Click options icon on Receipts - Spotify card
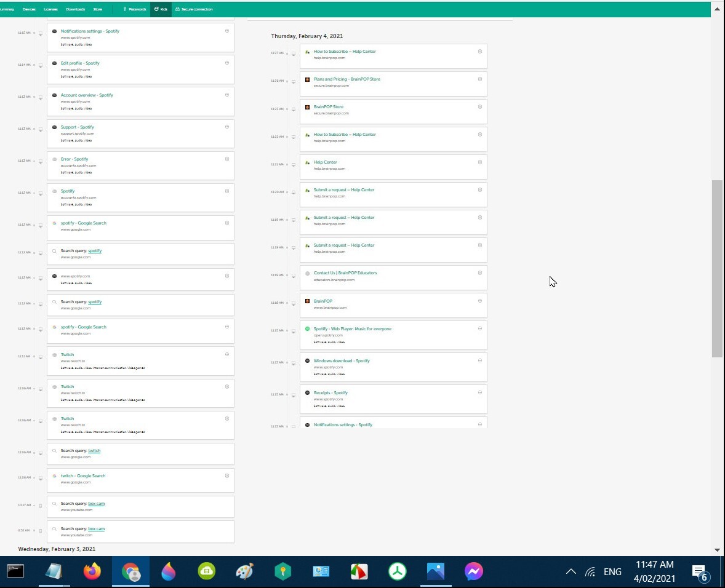 point(480,392)
